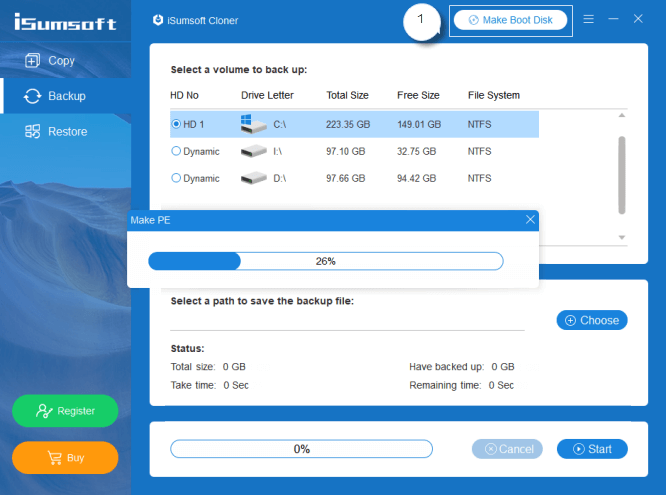666x495 pixels.
Task: Click the Total Size column header
Action: pos(347,95)
